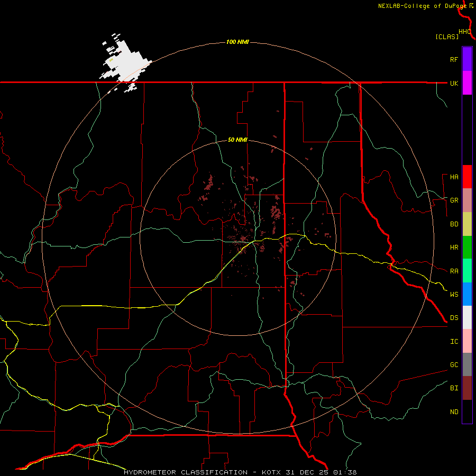Click the 100 NMI range ring label
476x476 pixels.
(237, 42)
